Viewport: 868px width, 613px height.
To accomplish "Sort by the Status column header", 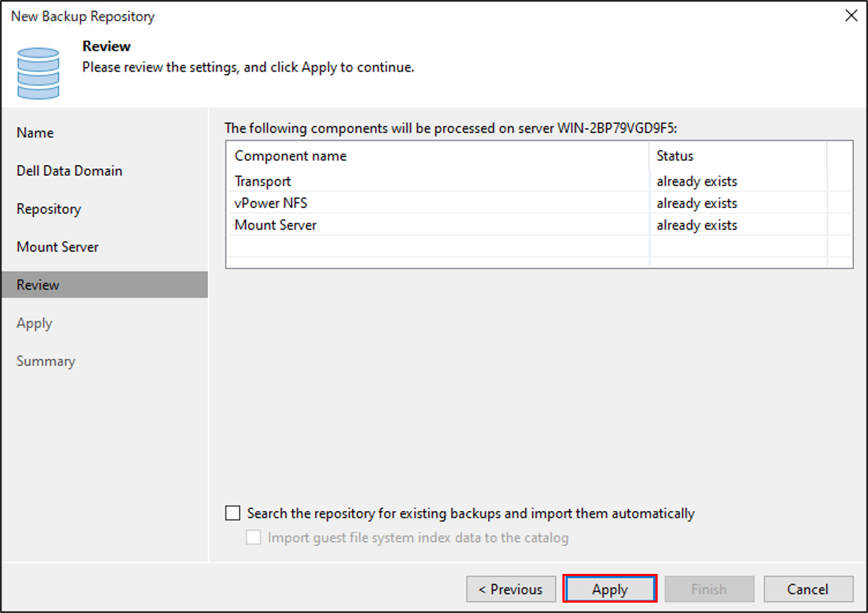I will 675,156.
